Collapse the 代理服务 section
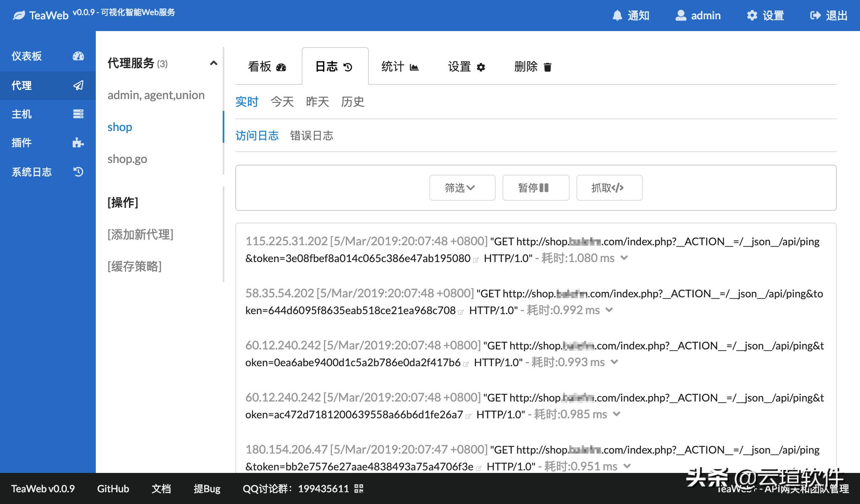The height and width of the screenshot is (504, 860). coord(214,63)
